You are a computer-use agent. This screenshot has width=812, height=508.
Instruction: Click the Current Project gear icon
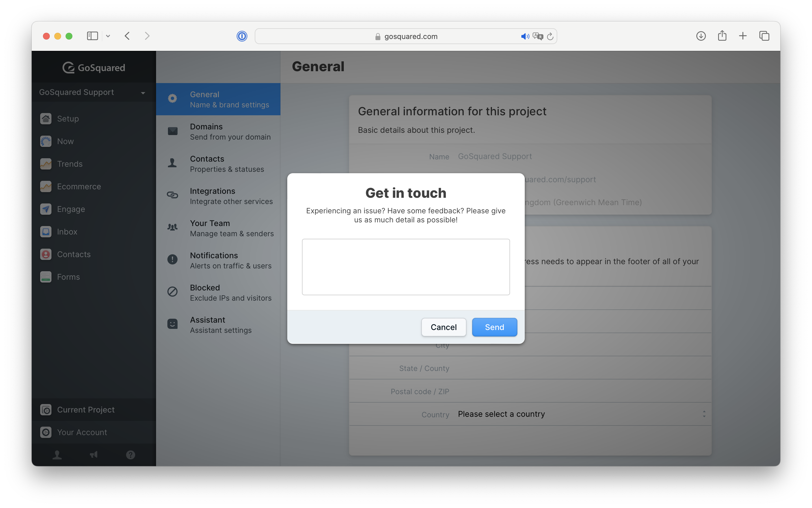click(x=46, y=410)
